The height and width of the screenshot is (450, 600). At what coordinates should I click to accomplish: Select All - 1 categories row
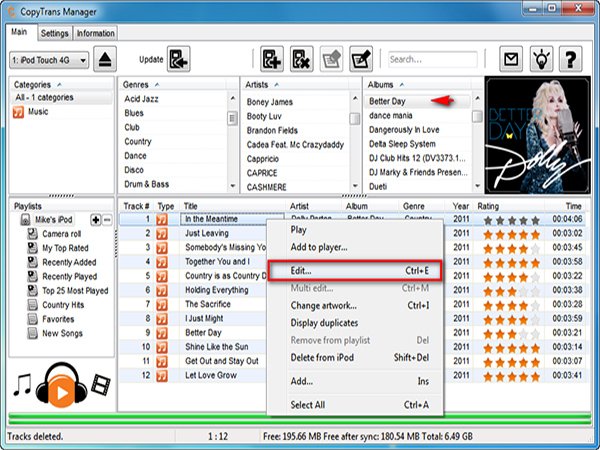tap(61, 98)
